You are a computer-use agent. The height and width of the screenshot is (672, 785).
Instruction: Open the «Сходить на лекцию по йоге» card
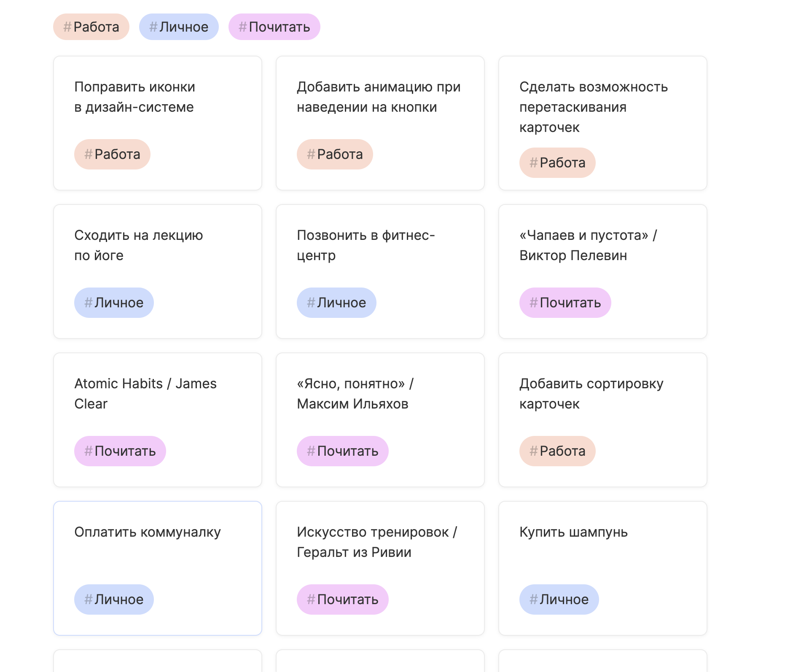click(x=138, y=245)
